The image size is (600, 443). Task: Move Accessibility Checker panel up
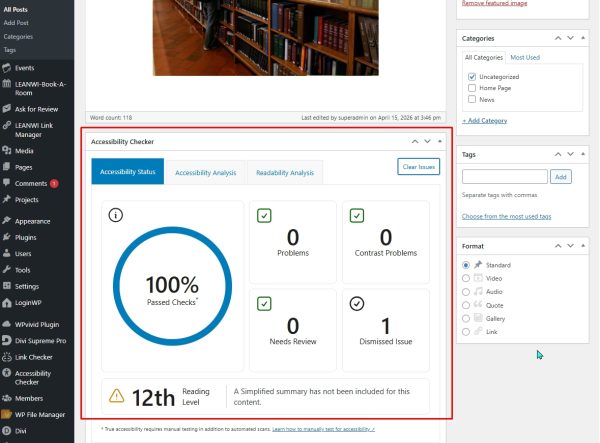tap(415, 142)
